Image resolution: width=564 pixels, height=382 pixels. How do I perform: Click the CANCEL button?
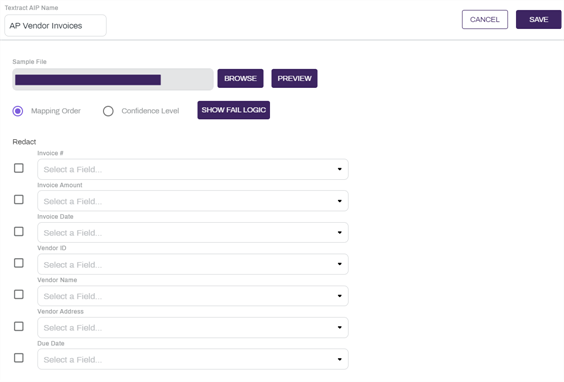point(485,19)
